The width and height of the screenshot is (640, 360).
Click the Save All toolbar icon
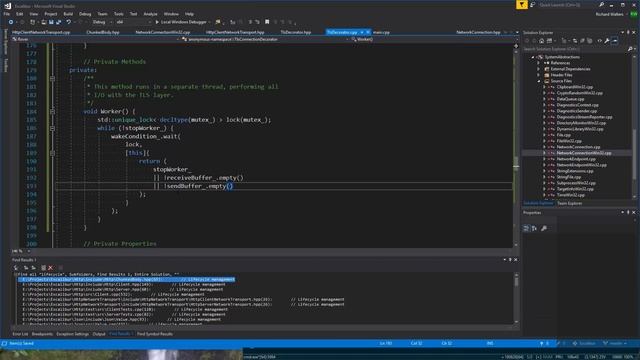pyautogui.click(x=58, y=22)
